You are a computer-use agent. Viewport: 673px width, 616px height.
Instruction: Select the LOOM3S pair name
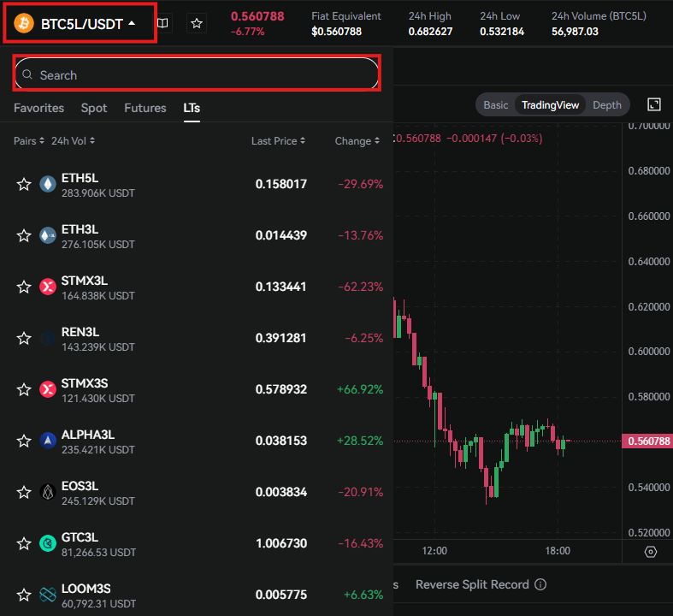click(x=86, y=589)
